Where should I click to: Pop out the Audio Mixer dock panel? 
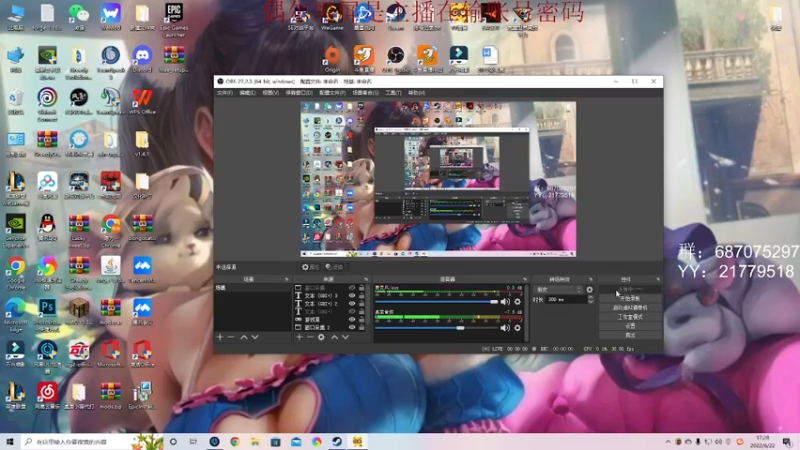click(525, 279)
